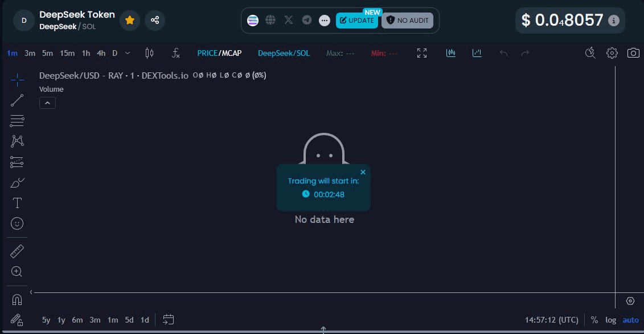Switch chart to the 15m interval
Image resolution: width=644 pixels, height=334 pixels.
coord(67,53)
